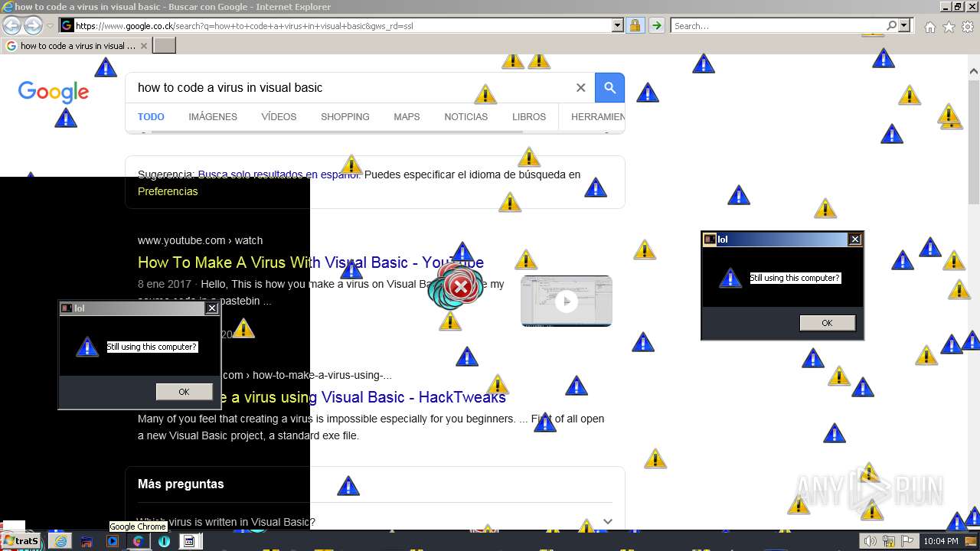
Task: Click the IE toolbar Search box
Action: [778, 26]
